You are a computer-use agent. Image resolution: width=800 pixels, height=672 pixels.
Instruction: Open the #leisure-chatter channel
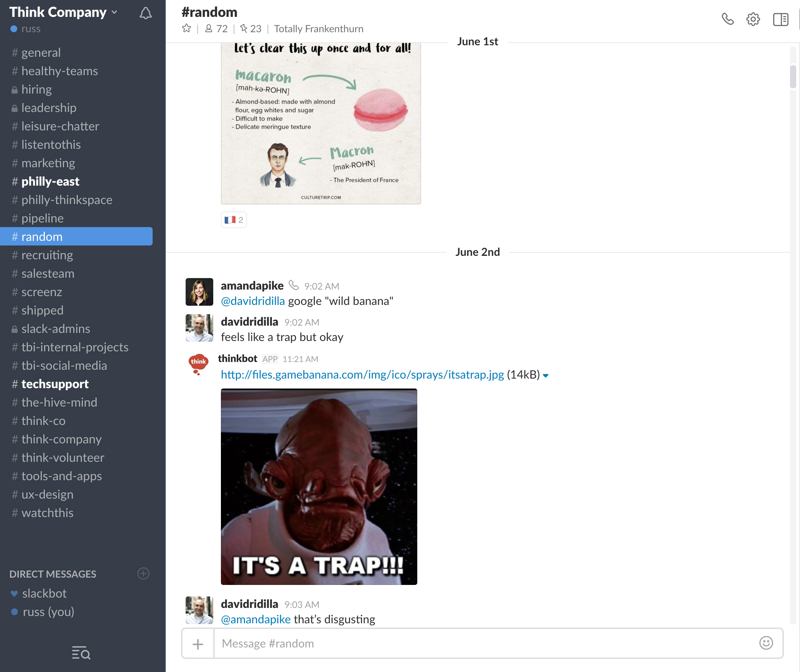77,126
